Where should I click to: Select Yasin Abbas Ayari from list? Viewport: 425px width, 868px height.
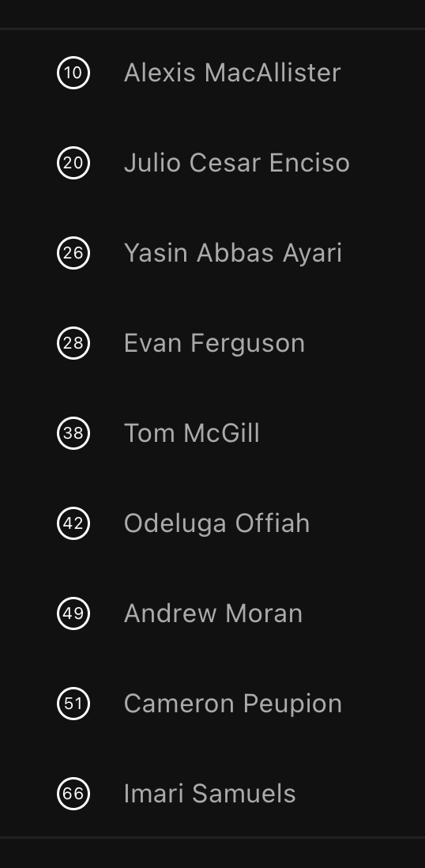pyautogui.click(x=233, y=253)
